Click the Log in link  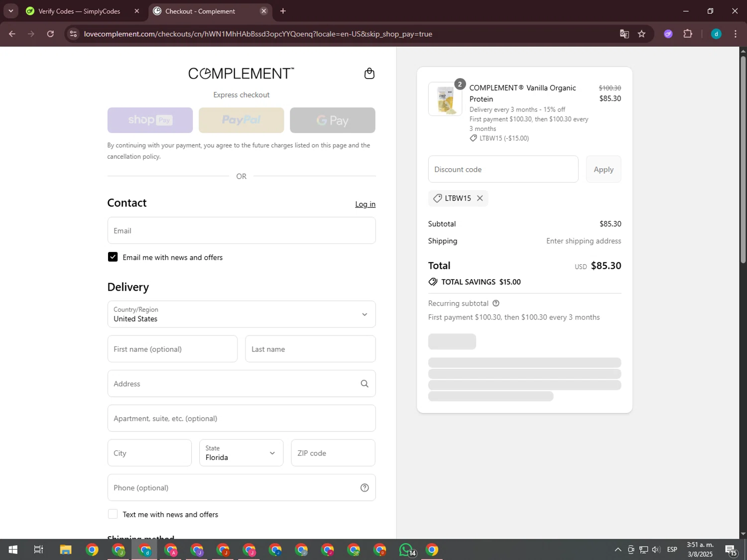365,204
